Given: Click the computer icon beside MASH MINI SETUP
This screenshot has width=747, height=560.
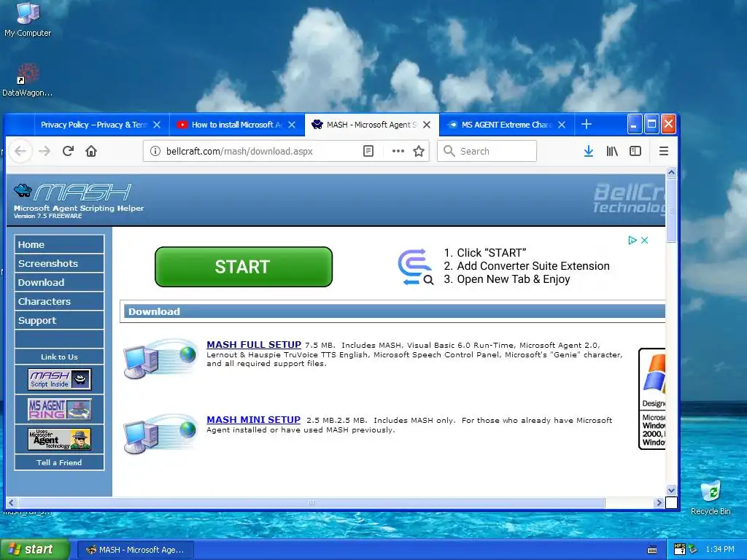Looking at the screenshot, I should coord(160,433).
